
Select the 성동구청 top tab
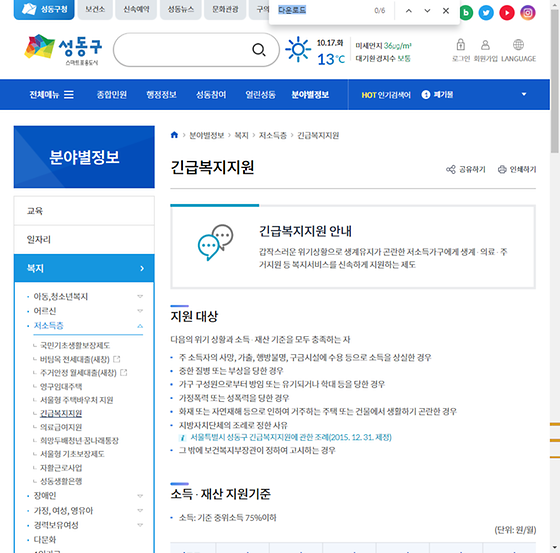tap(44, 10)
